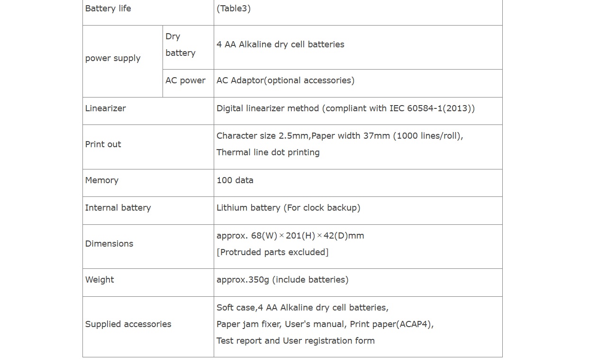Click the "Internal battery" row label
Screen dimensions: 589x364
pos(118,208)
